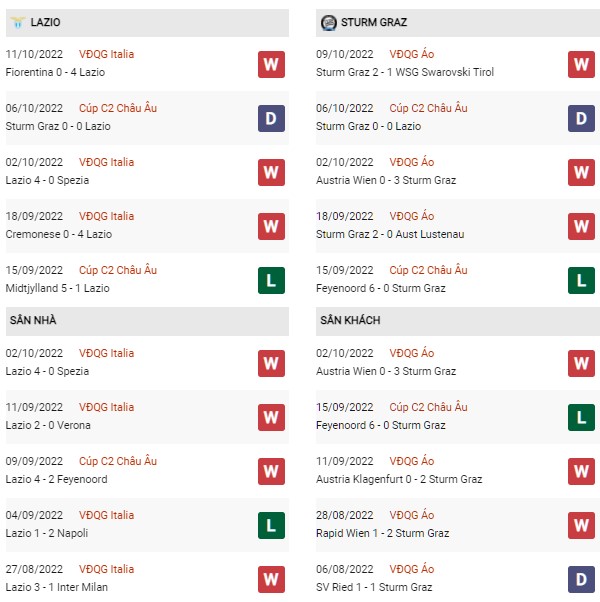Select the LAZIO header title
This screenshot has width=600, height=602.
45,22
